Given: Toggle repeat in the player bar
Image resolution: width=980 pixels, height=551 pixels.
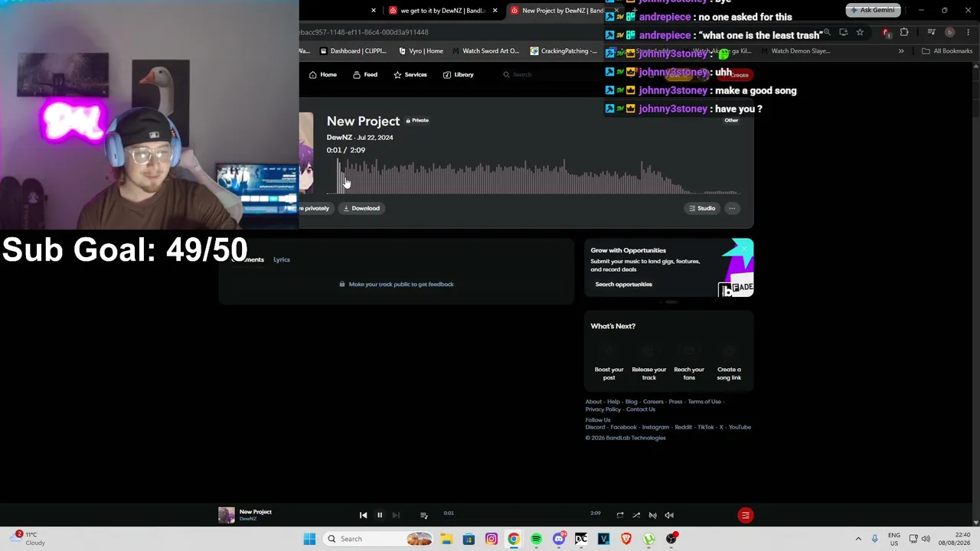Looking at the screenshot, I should [620, 515].
